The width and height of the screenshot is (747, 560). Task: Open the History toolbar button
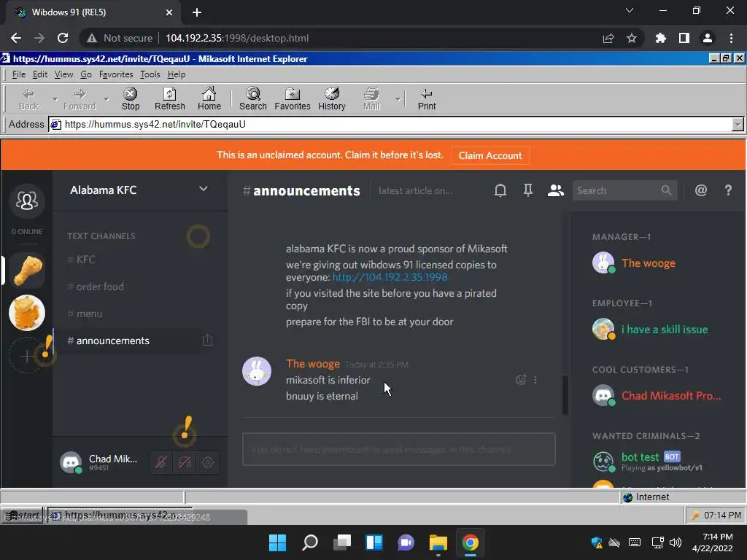pyautogui.click(x=332, y=99)
